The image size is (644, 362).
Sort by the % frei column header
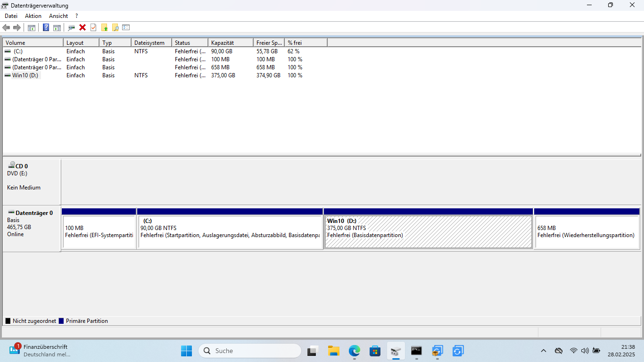[x=306, y=43]
